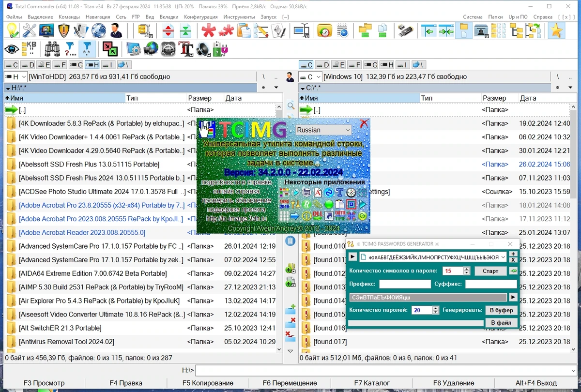Screen dimensions: 581x392
Task: Click the shield with exclamation icon
Action: (64, 30)
